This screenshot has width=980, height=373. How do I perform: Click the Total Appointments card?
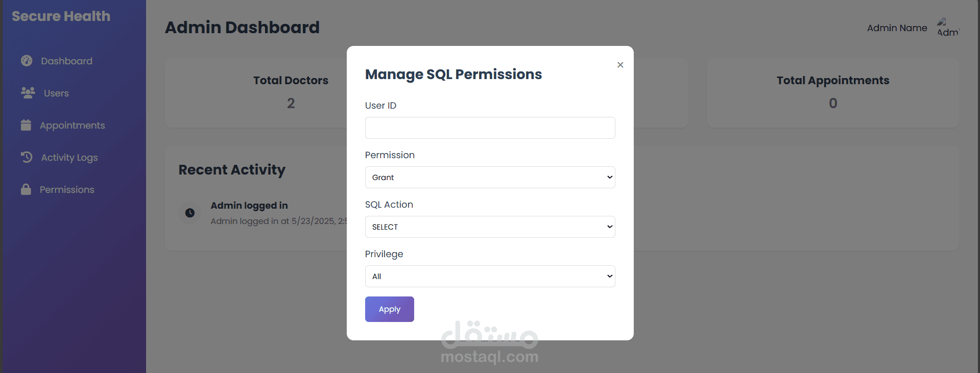[x=832, y=92]
